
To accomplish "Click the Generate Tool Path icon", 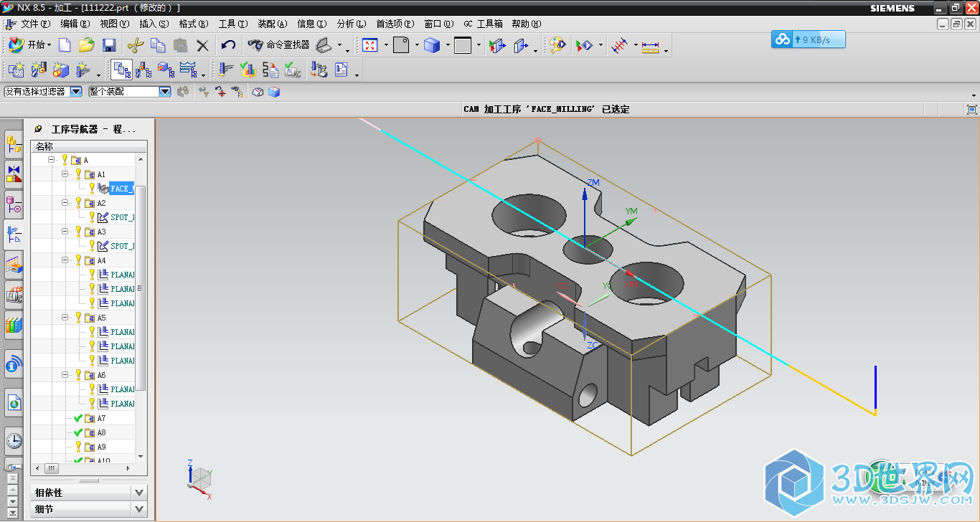I will 227,70.
